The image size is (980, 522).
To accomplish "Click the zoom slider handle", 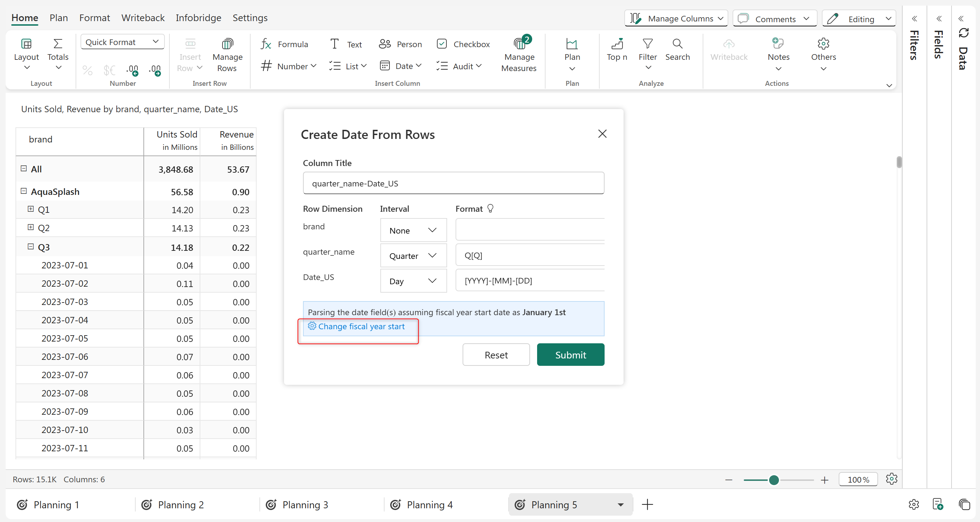I will 773,480.
